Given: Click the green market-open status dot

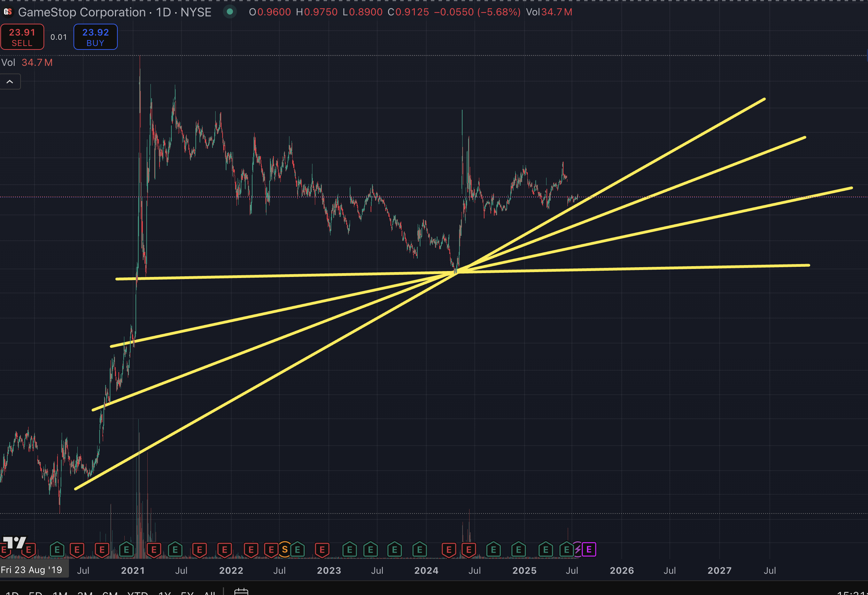Looking at the screenshot, I should (x=230, y=12).
